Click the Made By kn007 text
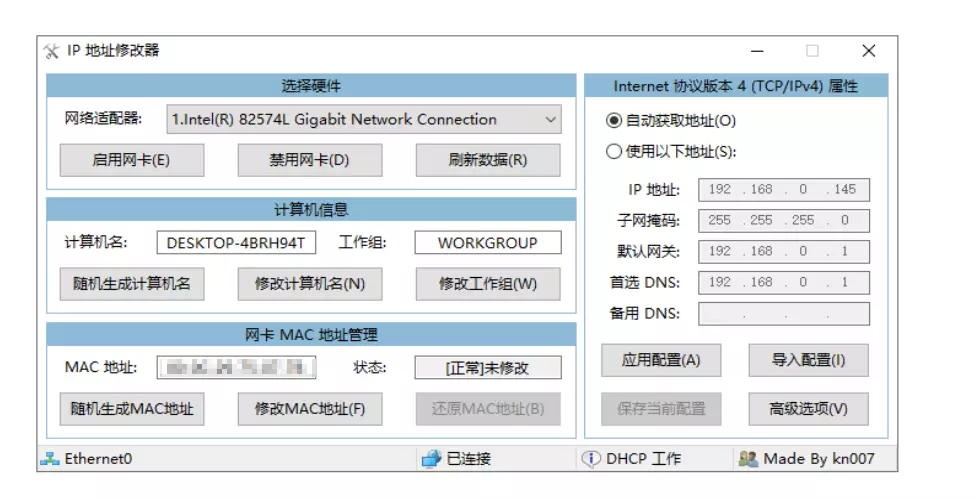The width and height of the screenshot is (975, 500). 819,459
